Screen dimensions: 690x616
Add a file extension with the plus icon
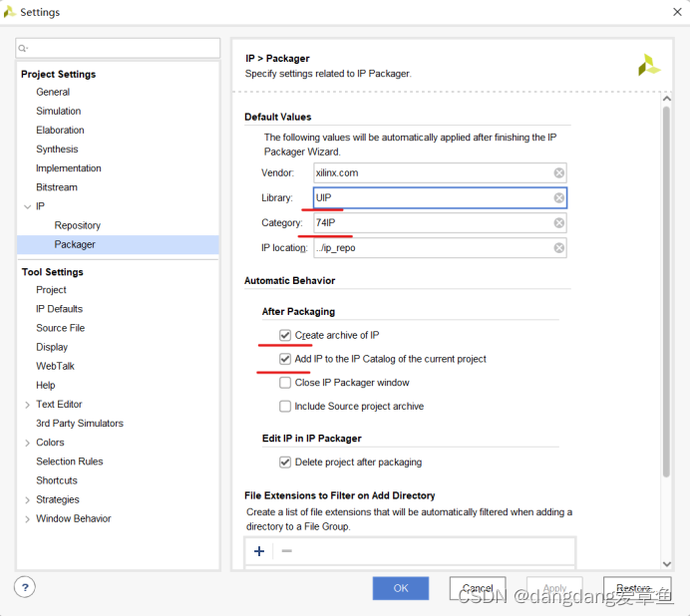[259, 551]
